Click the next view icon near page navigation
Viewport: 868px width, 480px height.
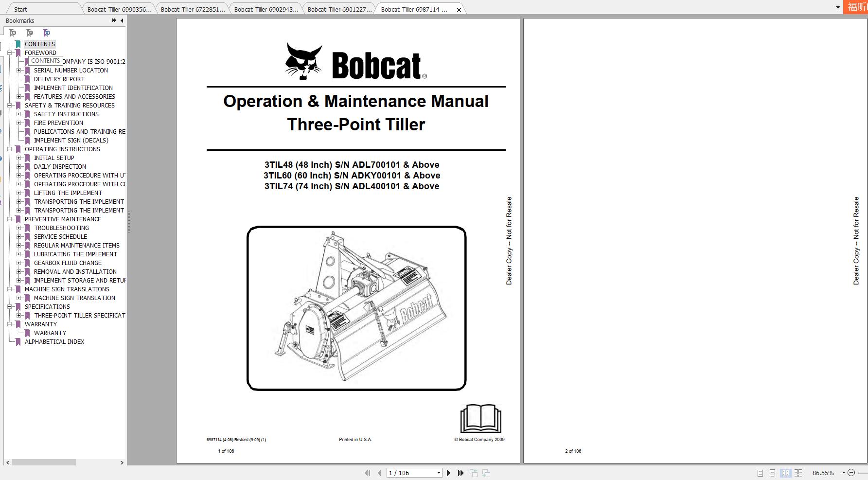click(485, 472)
